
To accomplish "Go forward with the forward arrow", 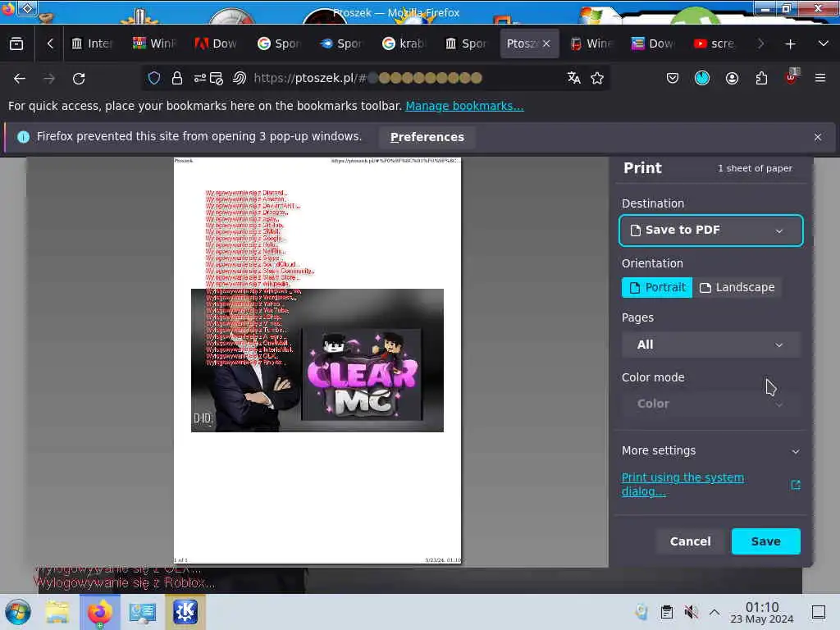I will [x=49, y=79].
